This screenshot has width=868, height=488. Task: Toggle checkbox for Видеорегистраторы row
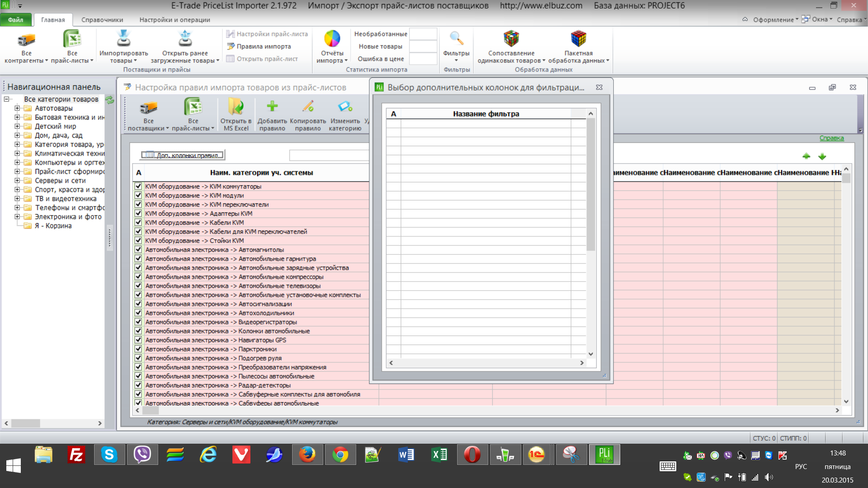point(138,322)
